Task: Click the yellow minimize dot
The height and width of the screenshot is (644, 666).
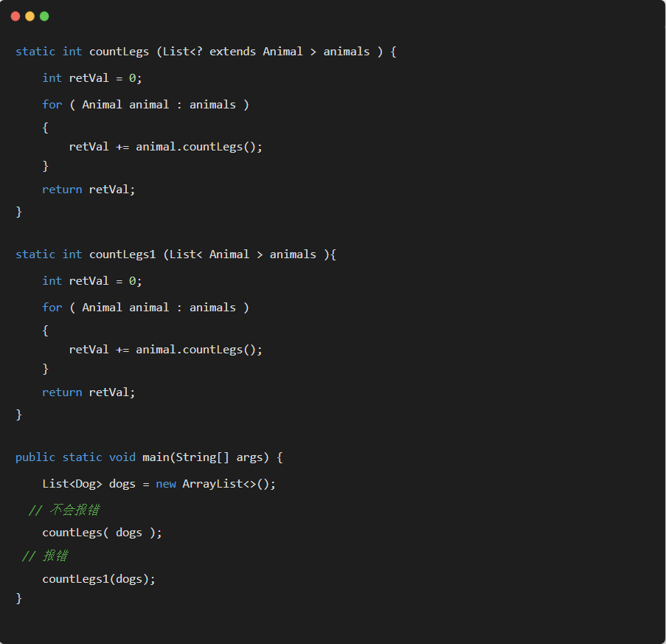Action: (30, 16)
